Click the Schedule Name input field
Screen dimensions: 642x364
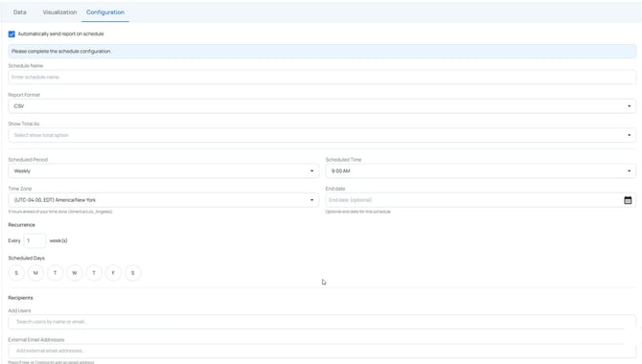point(322,77)
